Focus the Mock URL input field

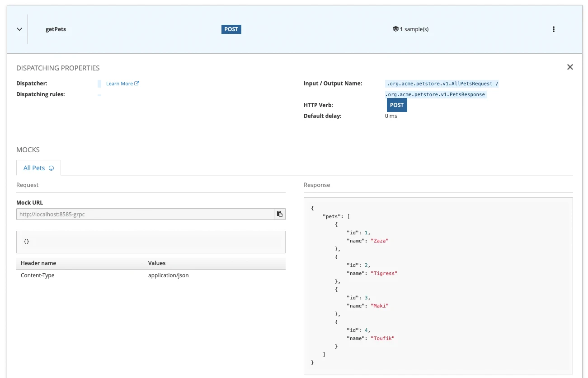point(145,214)
